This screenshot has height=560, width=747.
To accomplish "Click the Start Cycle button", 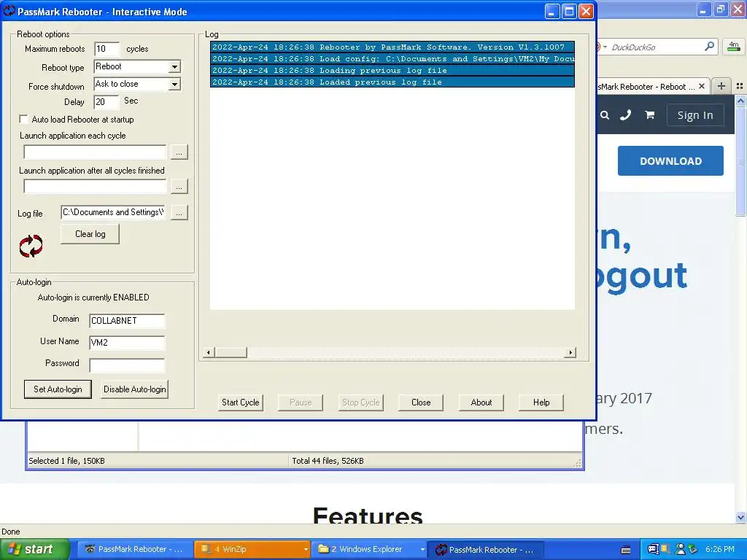I will tap(241, 402).
